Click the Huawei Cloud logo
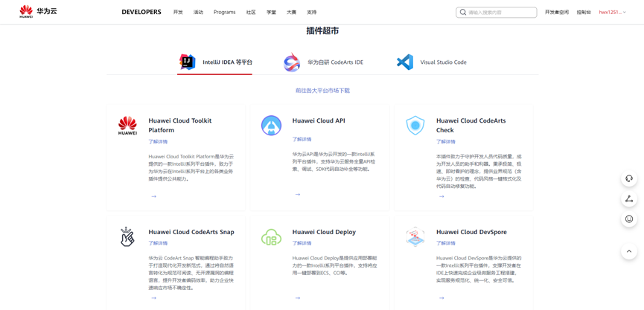Viewport: 644px width, 310px height. point(38,11)
